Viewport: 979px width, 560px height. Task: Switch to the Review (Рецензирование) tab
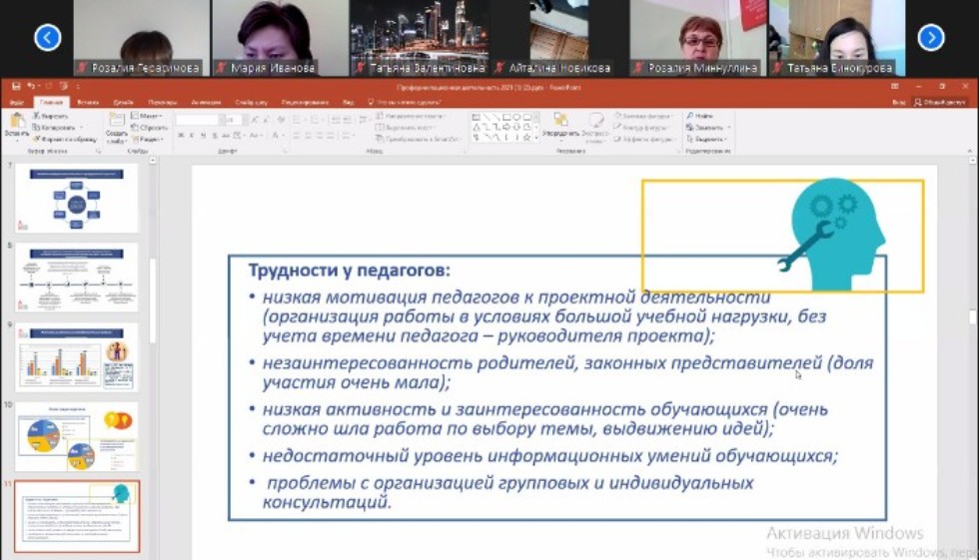pos(306,102)
